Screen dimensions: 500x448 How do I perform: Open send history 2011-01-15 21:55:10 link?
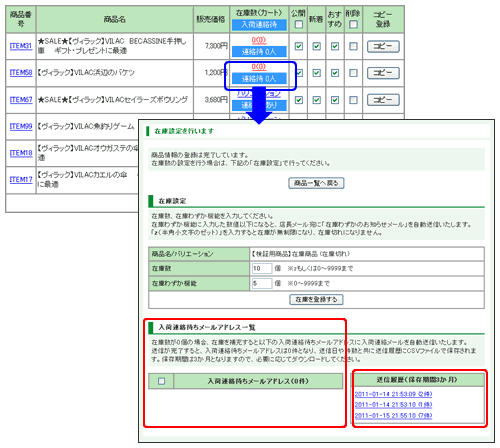tap(393, 415)
